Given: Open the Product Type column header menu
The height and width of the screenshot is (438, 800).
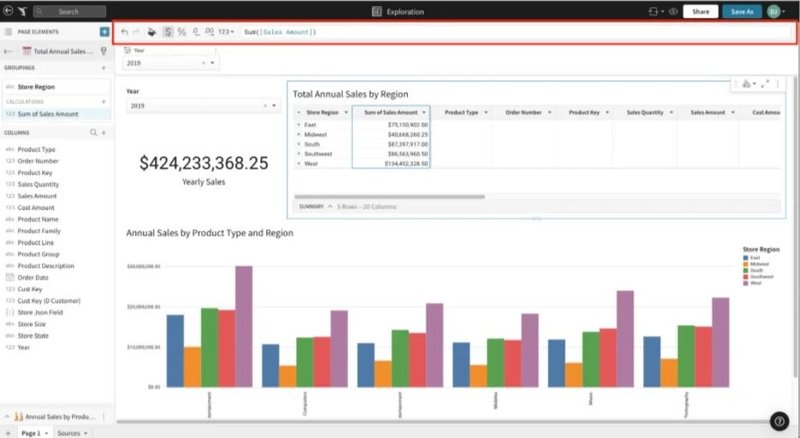Looking at the screenshot, I should (x=486, y=112).
